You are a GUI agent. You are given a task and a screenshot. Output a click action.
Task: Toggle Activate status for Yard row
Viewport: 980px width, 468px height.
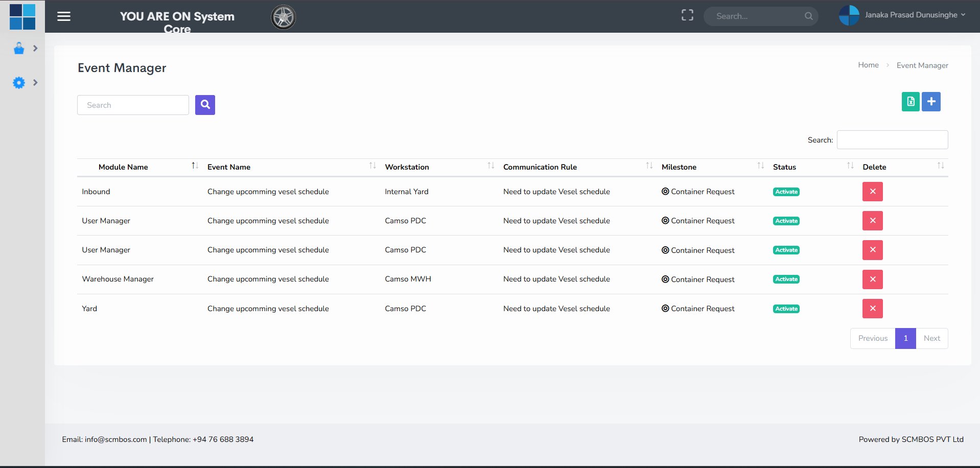(x=786, y=309)
